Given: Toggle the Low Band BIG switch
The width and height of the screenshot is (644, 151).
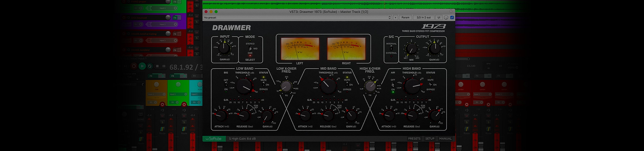Looking at the screenshot, I should click(x=226, y=85).
